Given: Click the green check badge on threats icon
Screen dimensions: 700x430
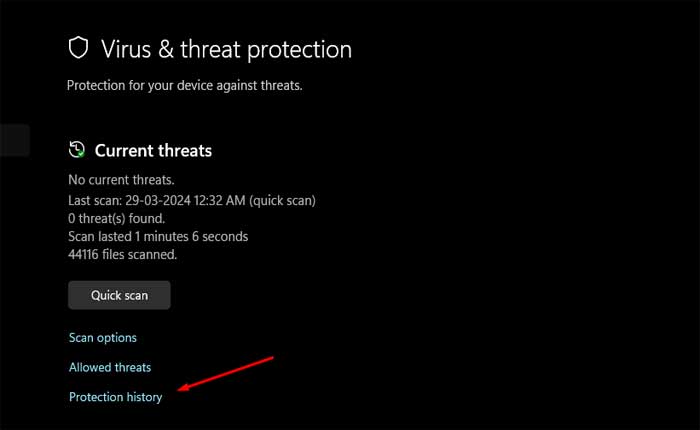Looking at the screenshot, I should [x=82, y=155].
